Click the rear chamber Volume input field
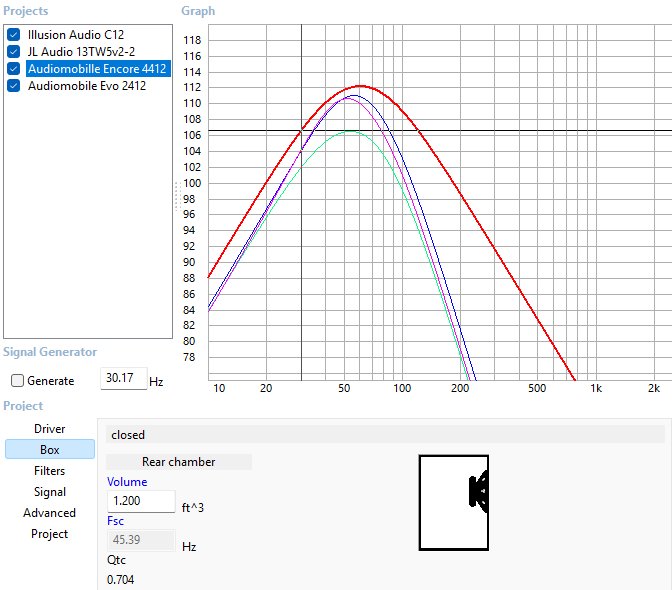Viewport: 672px width, 590px height. 141,501
